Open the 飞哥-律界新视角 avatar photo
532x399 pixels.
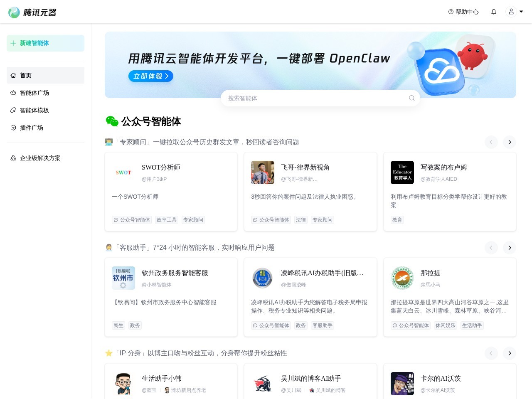tap(263, 172)
